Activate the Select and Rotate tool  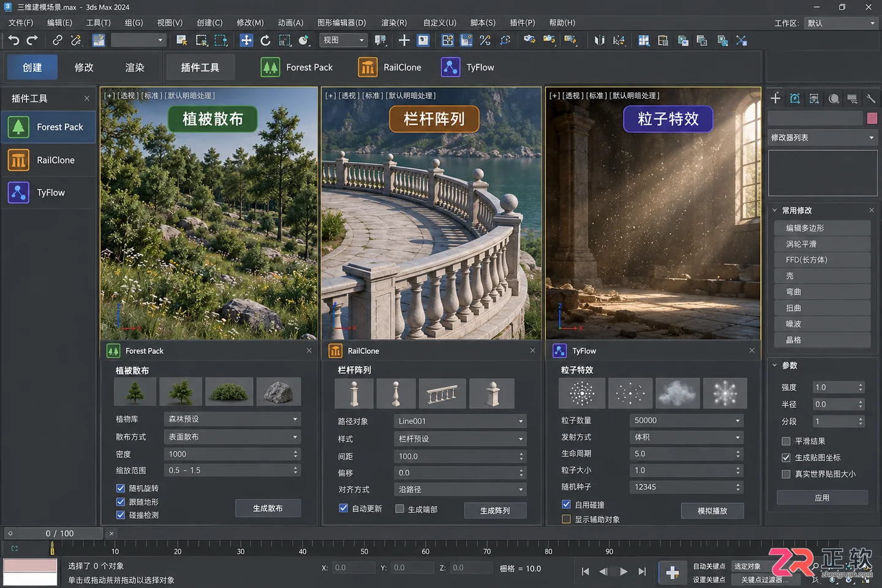(x=265, y=40)
